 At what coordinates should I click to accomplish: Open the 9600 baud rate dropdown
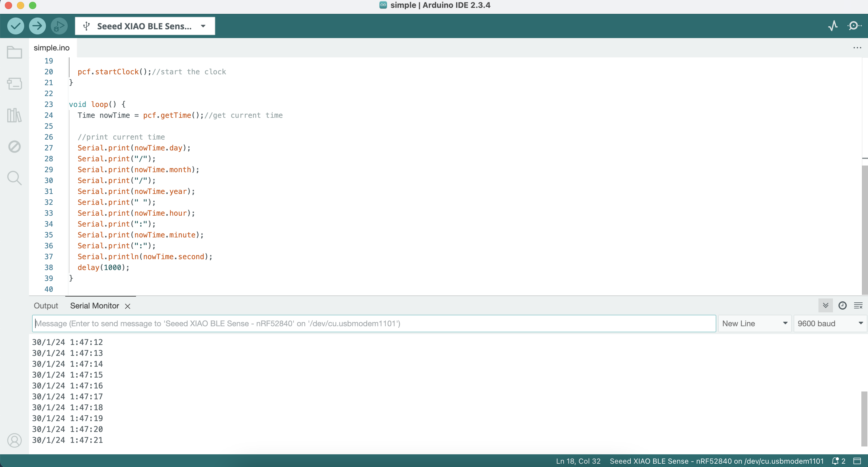[x=829, y=323]
